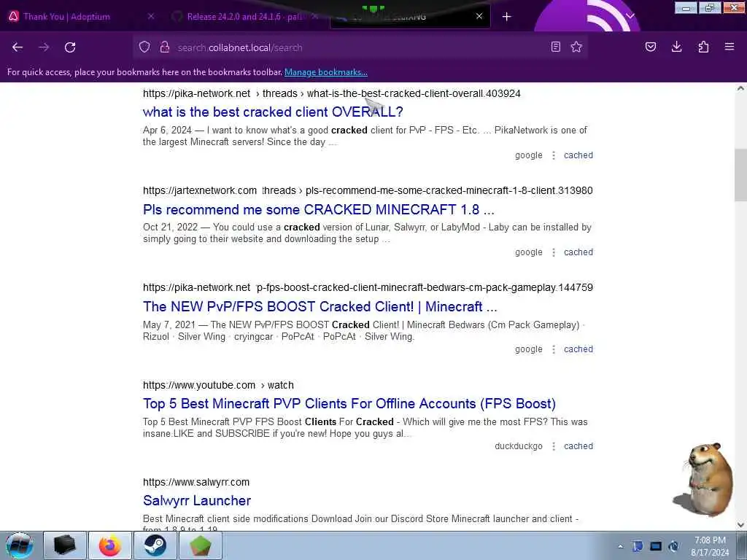This screenshot has height=560, width=747.
Task: Open the black box taskbar application
Action: (65, 545)
